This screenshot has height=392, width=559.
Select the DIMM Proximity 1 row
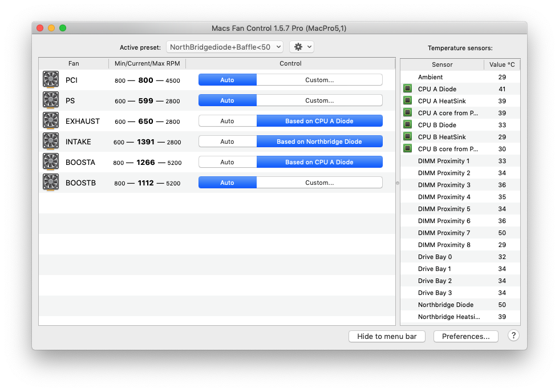click(x=460, y=161)
